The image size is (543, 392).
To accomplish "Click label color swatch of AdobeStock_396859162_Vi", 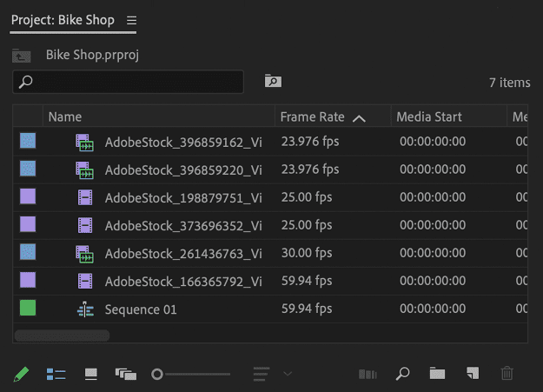I will pyautogui.click(x=28, y=141).
